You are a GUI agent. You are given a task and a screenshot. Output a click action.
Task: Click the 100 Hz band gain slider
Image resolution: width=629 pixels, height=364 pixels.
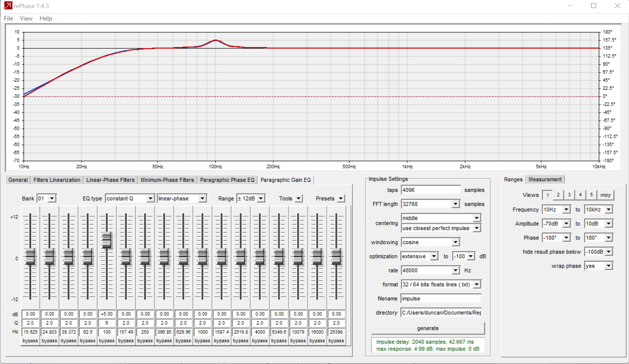107,240
